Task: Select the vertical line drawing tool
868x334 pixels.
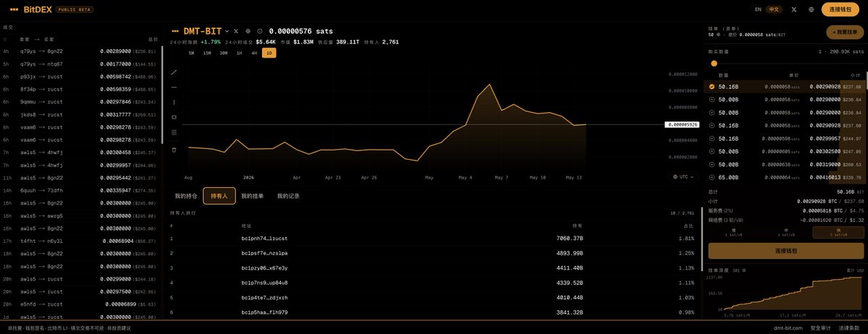Action: pos(174,103)
